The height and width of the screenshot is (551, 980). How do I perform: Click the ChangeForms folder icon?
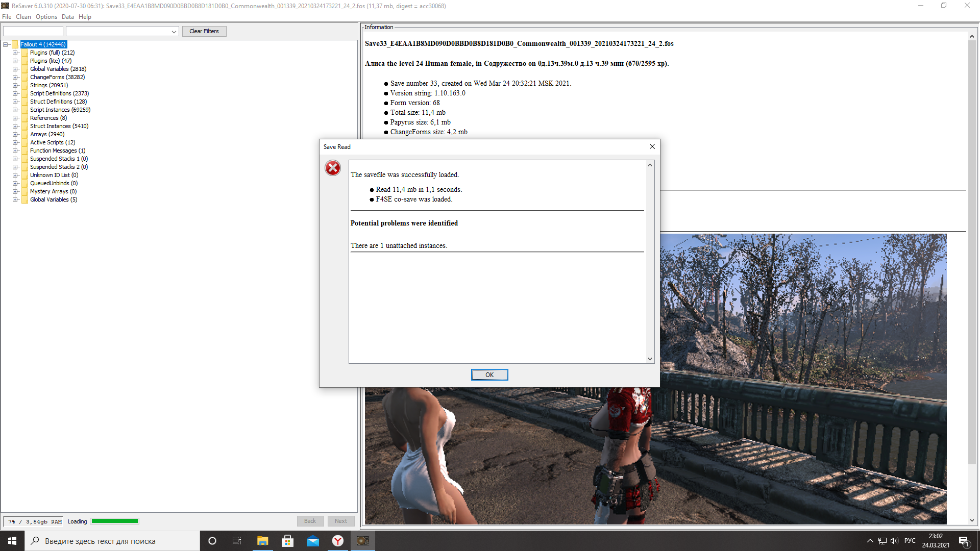coord(24,77)
